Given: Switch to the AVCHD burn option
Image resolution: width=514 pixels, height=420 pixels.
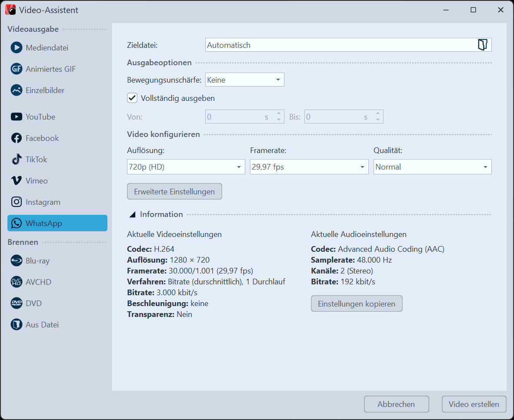Looking at the screenshot, I should tap(38, 282).
